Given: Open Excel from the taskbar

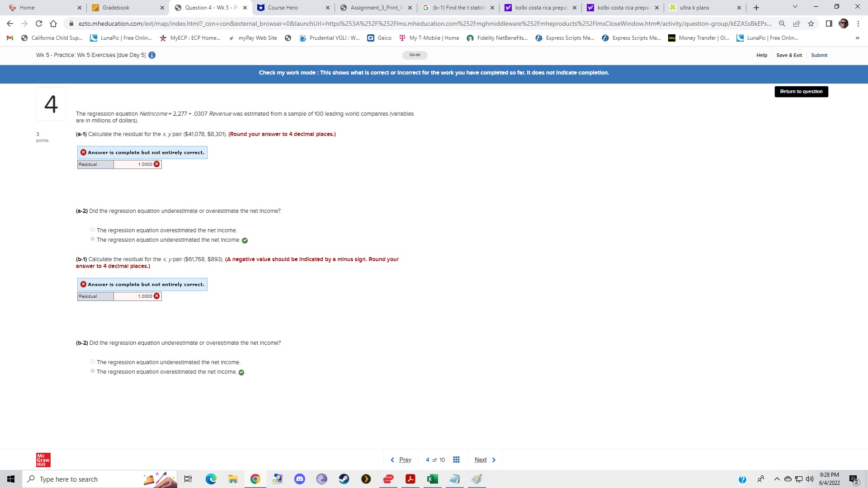Looking at the screenshot, I should 432,479.
